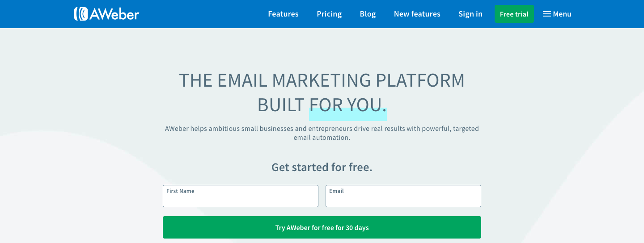Click the "BUILT" word in the headline

click(x=281, y=105)
